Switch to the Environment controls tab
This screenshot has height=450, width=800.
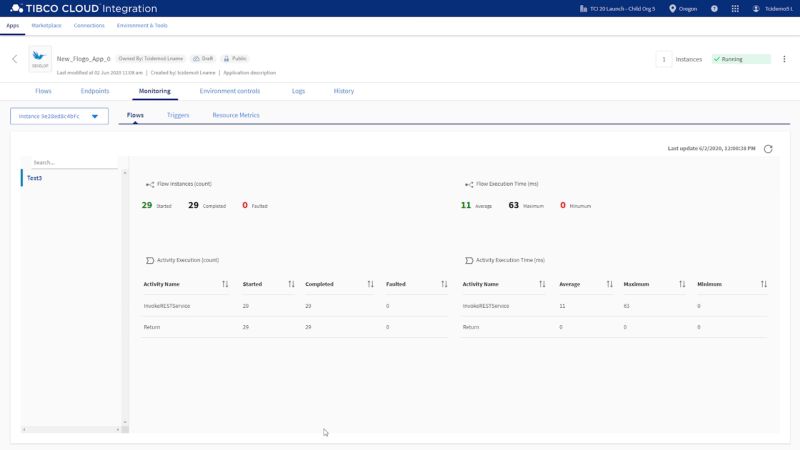pyautogui.click(x=229, y=91)
